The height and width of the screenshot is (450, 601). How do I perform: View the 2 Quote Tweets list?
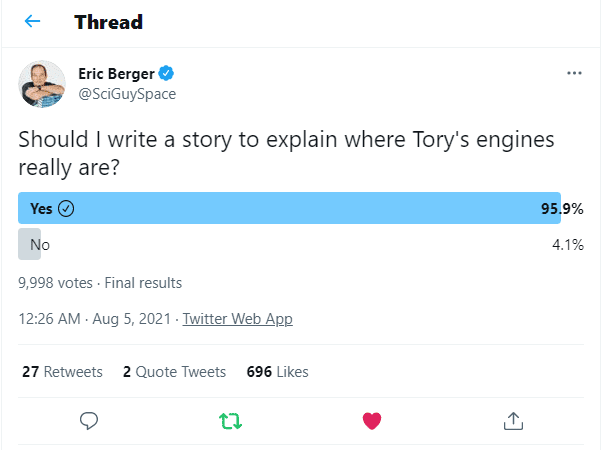pyautogui.click(x=174, y=372)
